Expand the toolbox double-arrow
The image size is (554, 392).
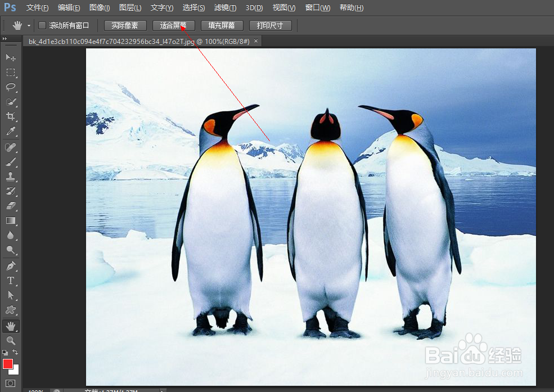pyautogui.click(x=4, y=38)
